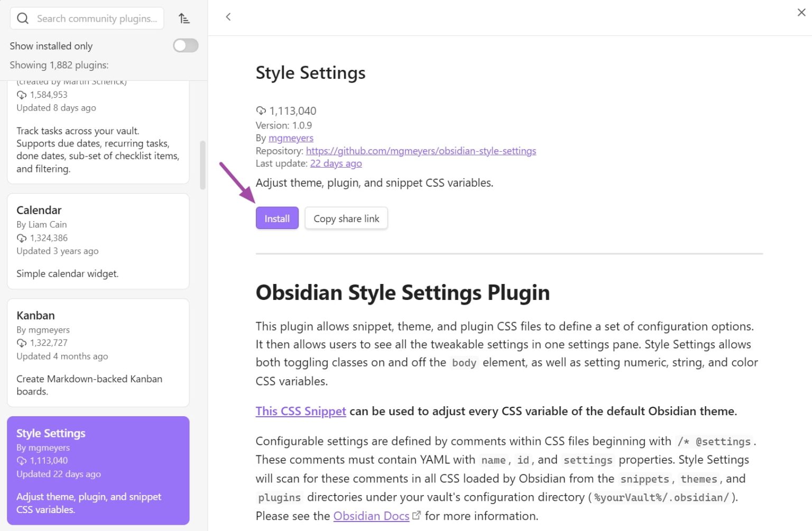Click the community plugins search field
Image resolution: width=812 pixels, height=531 pixels.
[x=95, y=18]
